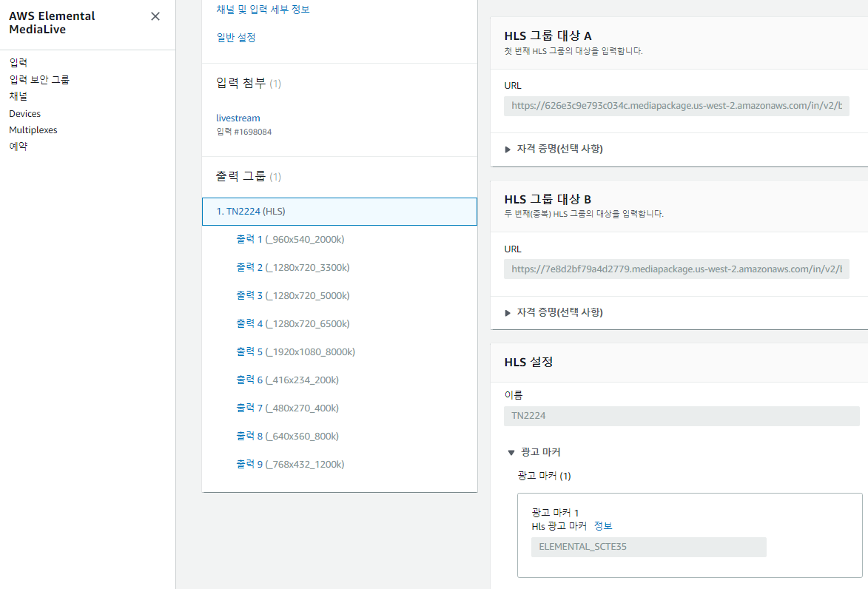Open 출력 2 (_1280x720_3300k)
The image size is (868, 589).
[x=293, y=267]
